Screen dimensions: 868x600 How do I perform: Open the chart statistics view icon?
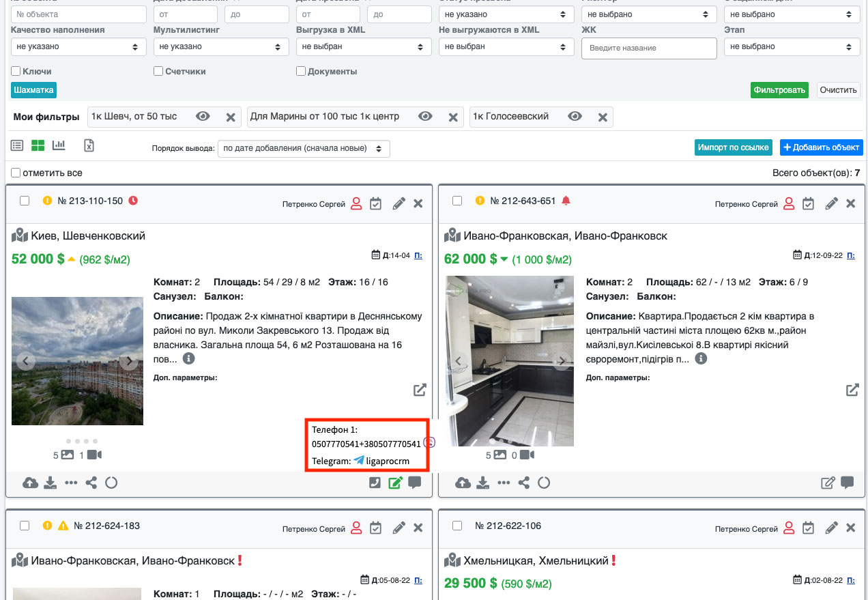(x=59, y=145)
